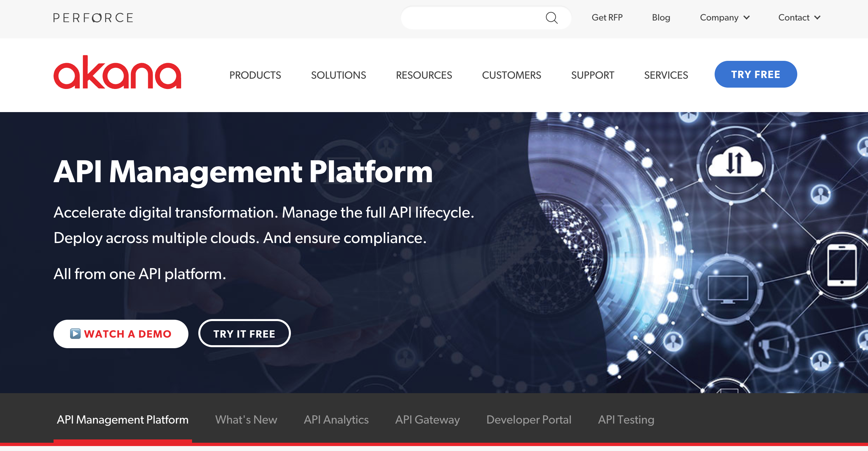Switch to the API Gateway tab
The height and width of the screenshot is (451, 868).
tap(427, 420)
